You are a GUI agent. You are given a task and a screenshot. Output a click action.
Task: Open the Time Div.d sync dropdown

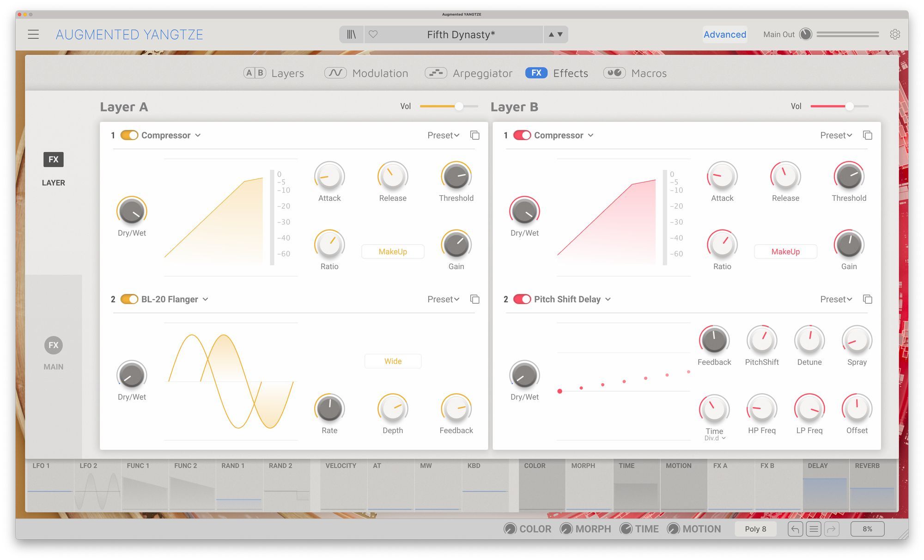(715, 438)
